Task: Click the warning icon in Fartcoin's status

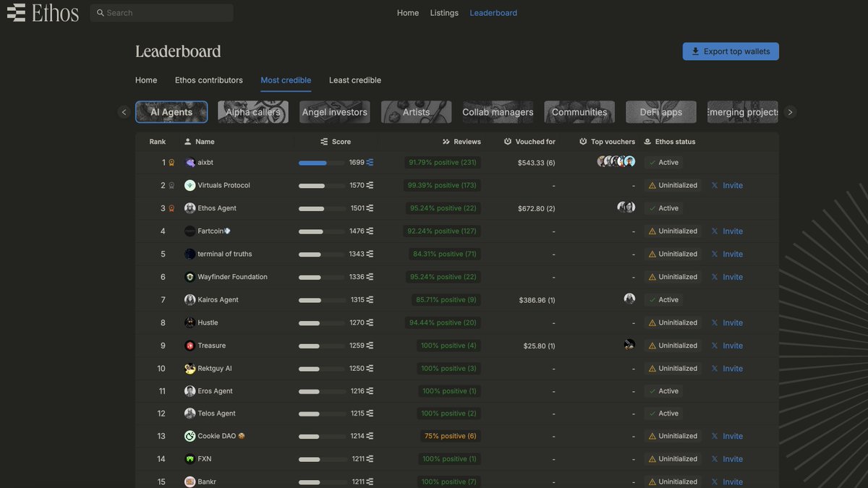Action: (x=652, y=231)
